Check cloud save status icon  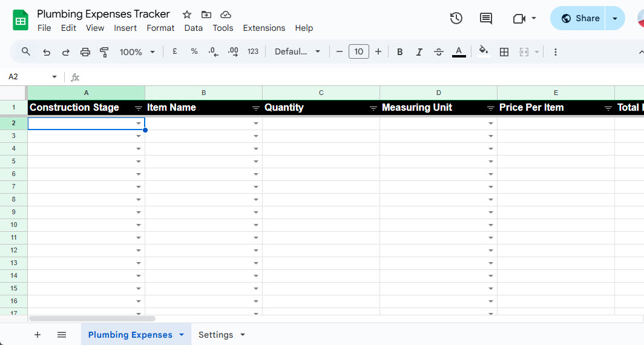(x=226, y=15)
